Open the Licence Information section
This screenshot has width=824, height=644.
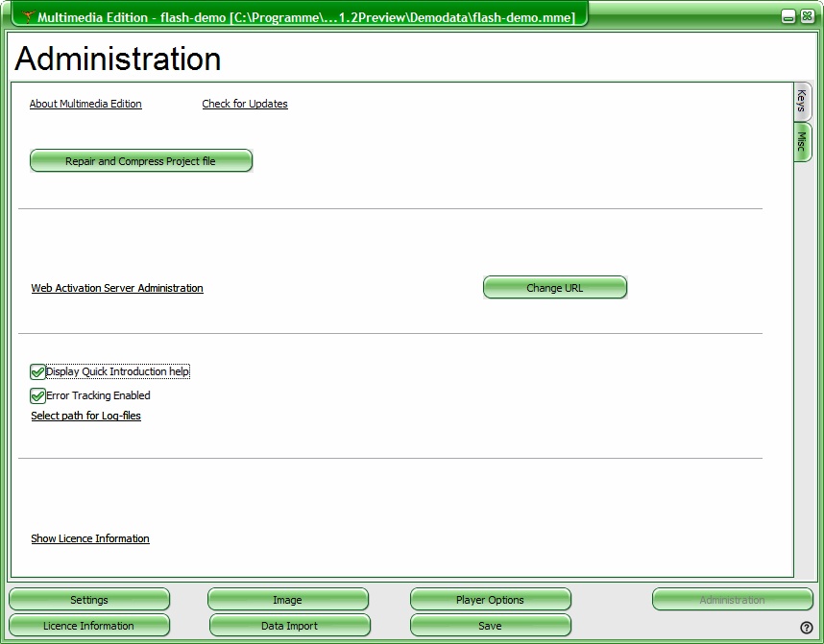[x=88, y=625]
